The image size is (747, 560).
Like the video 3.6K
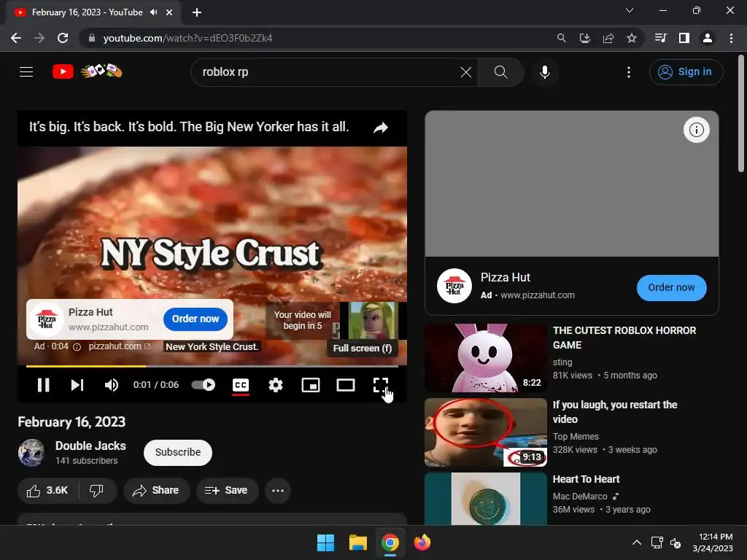click(x=47, y=491)
